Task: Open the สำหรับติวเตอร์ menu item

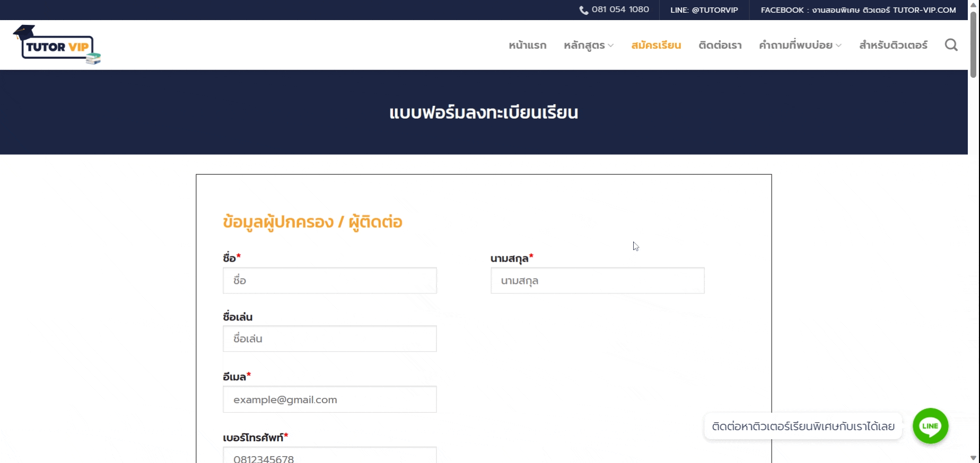Action: [x=893, y=46]
